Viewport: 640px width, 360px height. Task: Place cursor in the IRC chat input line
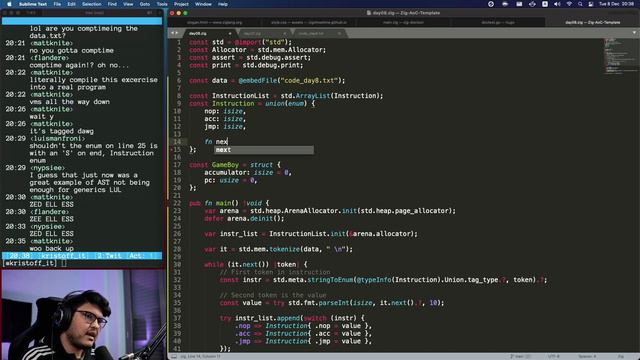coord(82,263)
